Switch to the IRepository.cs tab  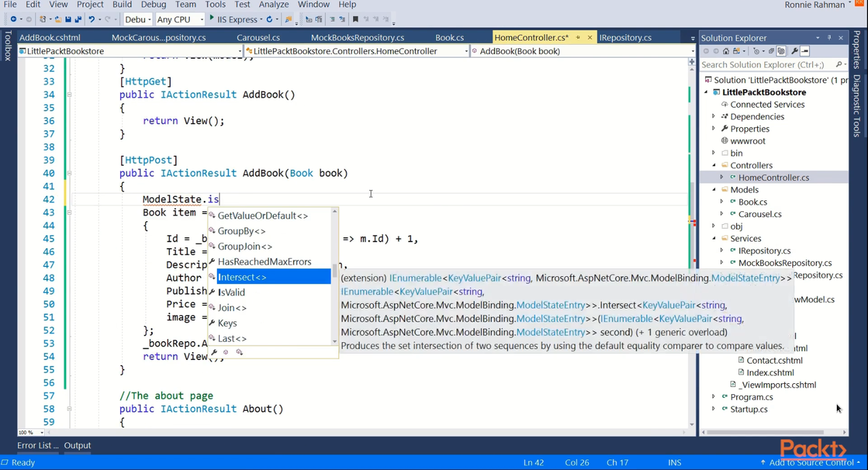click(625, 38)
